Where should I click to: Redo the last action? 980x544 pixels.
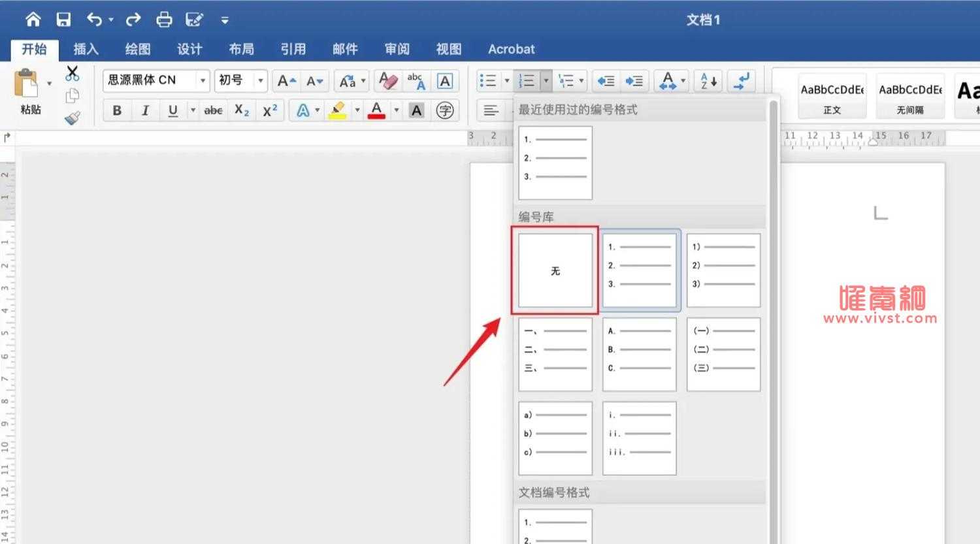tap(133, 20)
